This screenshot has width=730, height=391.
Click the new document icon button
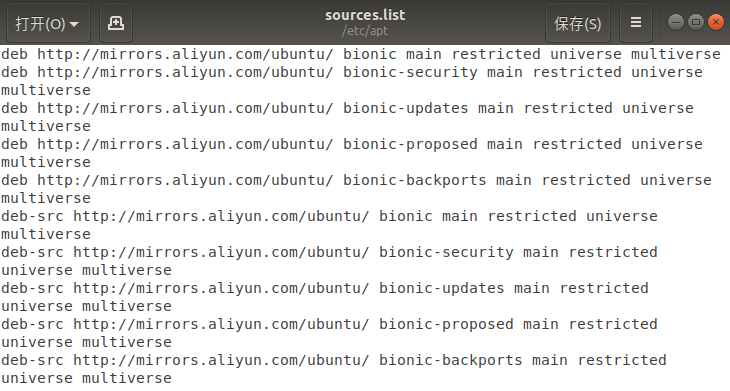116,23
